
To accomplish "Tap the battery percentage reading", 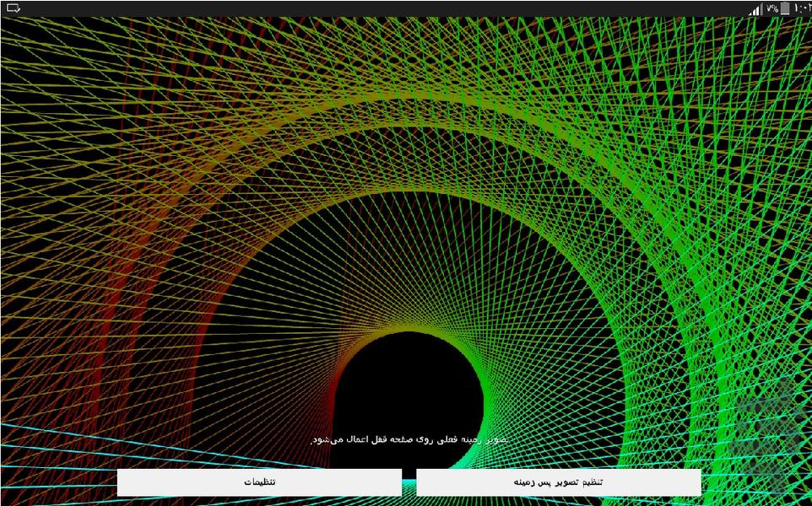I will coord(771,8).
